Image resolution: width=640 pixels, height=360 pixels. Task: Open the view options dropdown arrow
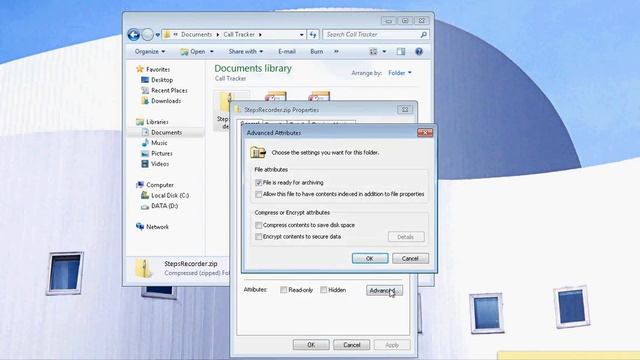[384, 51]
